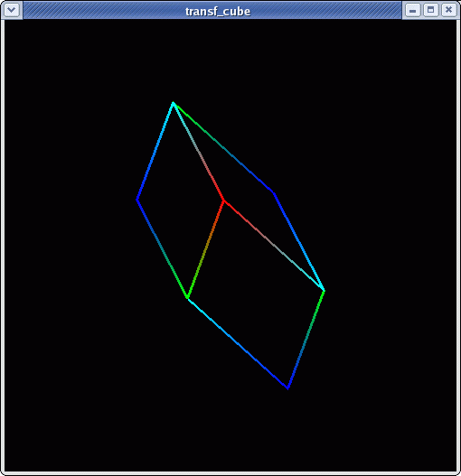Open the window menu dropdown arrow
The height and width of the screenshot is (476, 461).
coord(12,10)
